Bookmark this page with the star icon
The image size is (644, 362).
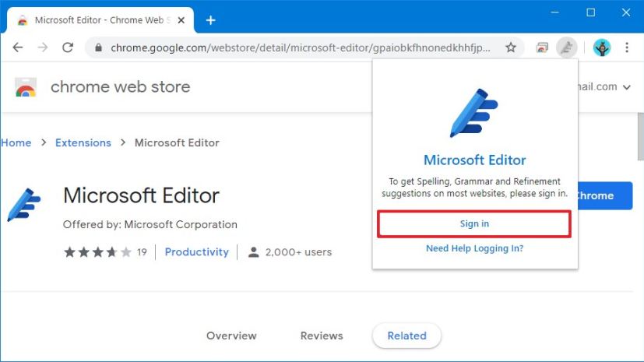point(511,47)
